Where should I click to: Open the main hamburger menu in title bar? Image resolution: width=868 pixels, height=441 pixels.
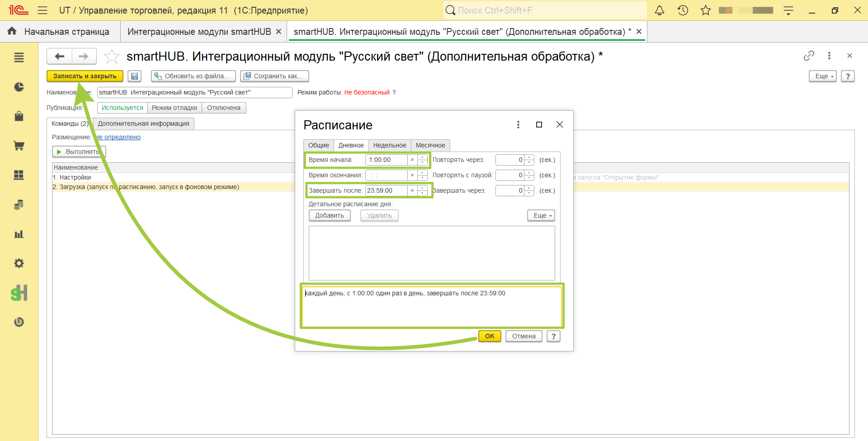pos(42,10)
